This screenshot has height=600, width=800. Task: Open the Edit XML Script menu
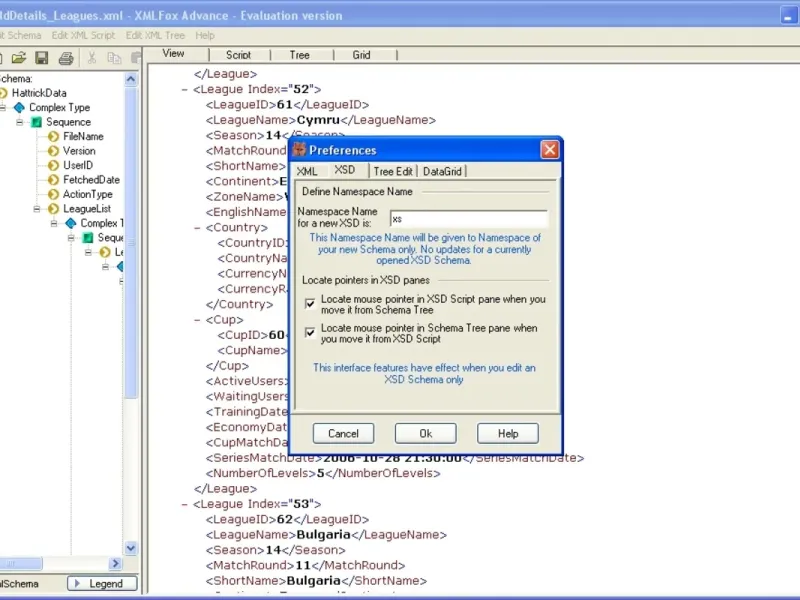83,35
